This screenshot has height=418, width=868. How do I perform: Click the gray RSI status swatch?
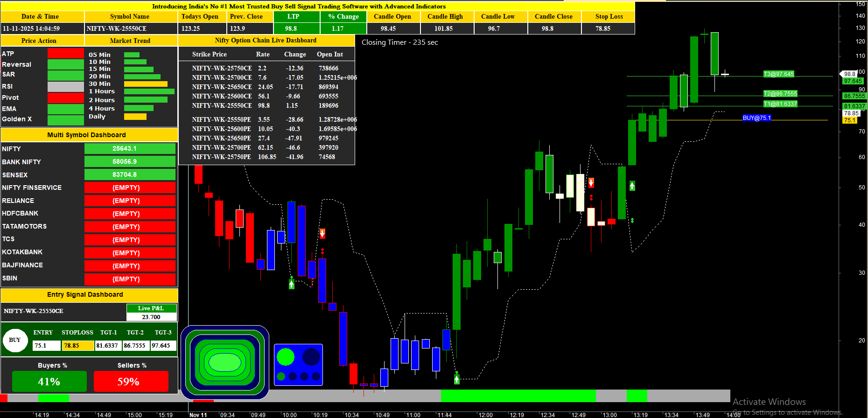point(66,86)
